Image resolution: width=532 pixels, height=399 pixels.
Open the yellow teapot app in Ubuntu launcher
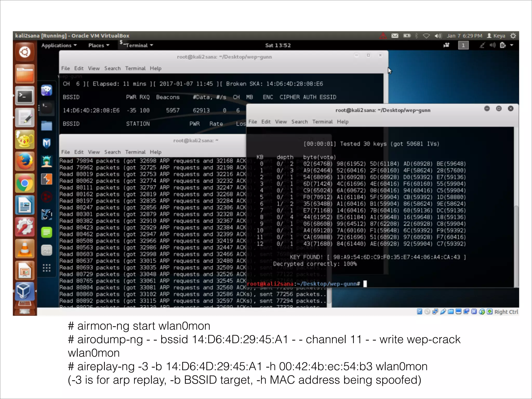pyautogui.click(x=25, y=139)
